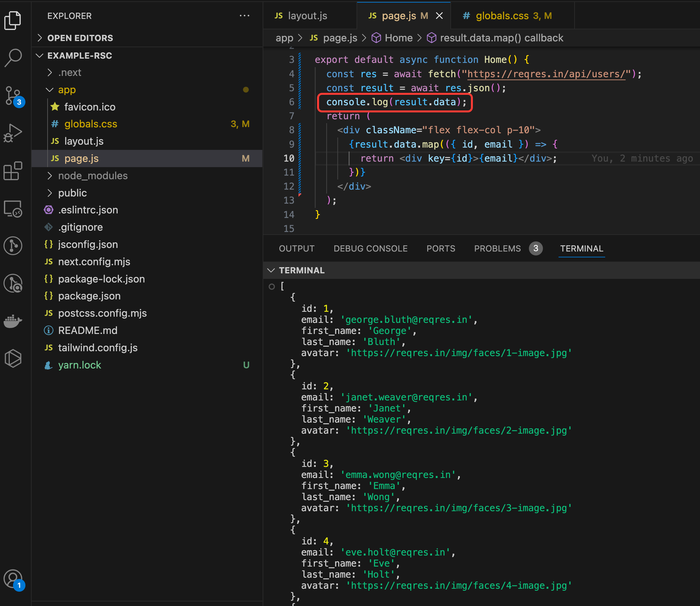Open the Extensions view
Screen dimensions: 700x606
(x=13, y=171)
